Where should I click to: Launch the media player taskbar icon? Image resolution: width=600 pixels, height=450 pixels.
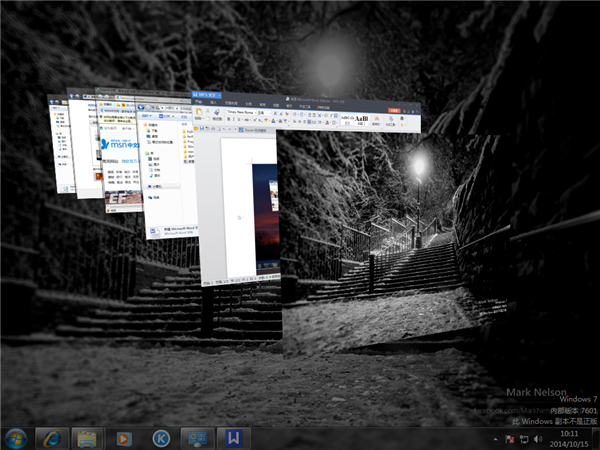124,437
